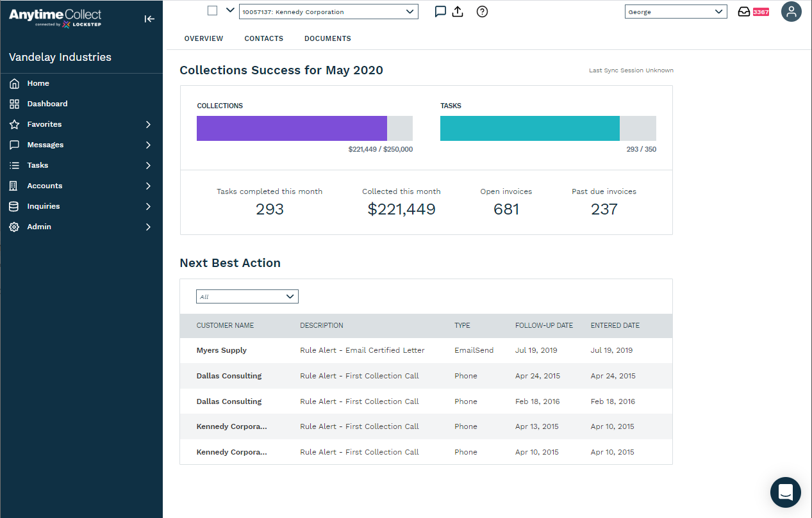Open the help question mark icon

483,12
